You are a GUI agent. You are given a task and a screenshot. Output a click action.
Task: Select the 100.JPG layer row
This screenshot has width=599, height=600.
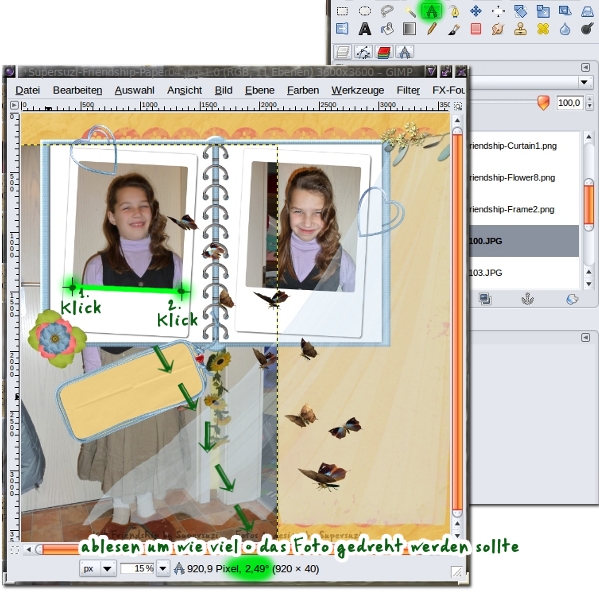(x=524, y=241)
